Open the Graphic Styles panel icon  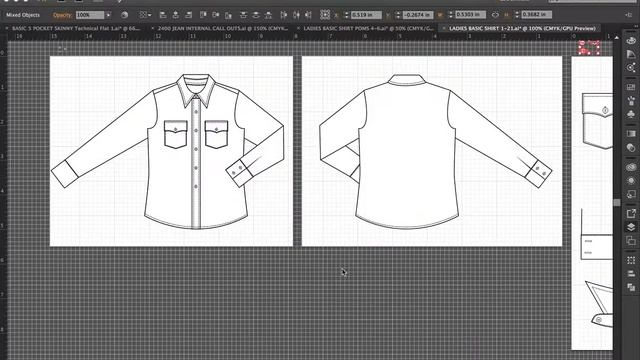(x=631, y=194)
